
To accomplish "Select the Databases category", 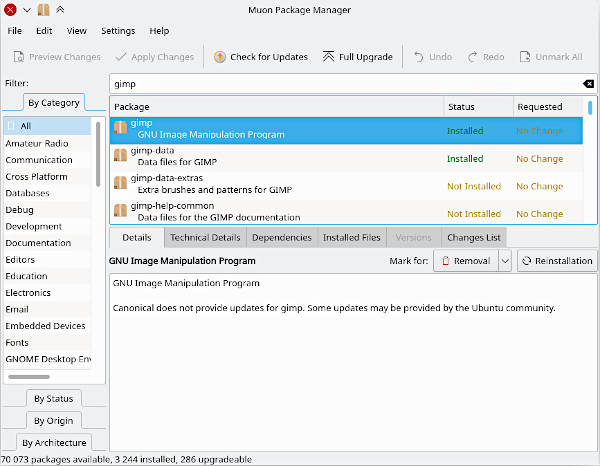I will [x=47, y=193].
